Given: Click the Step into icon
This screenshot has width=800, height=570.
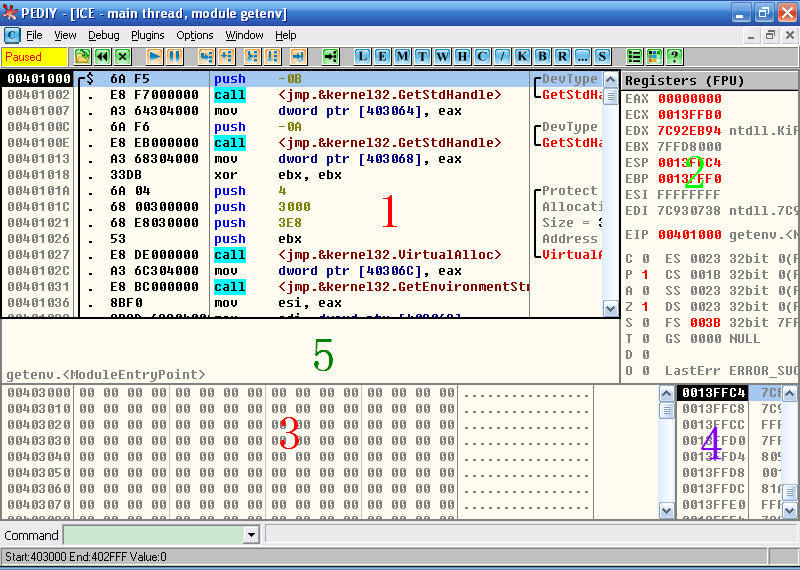Looking at the screenshot, I should (x=207, y=56).
